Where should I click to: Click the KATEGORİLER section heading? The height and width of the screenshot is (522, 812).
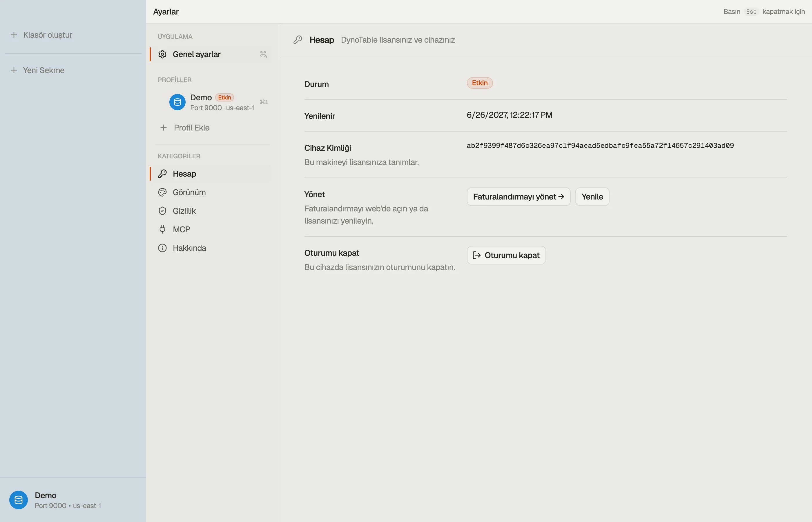pos(179,156)
